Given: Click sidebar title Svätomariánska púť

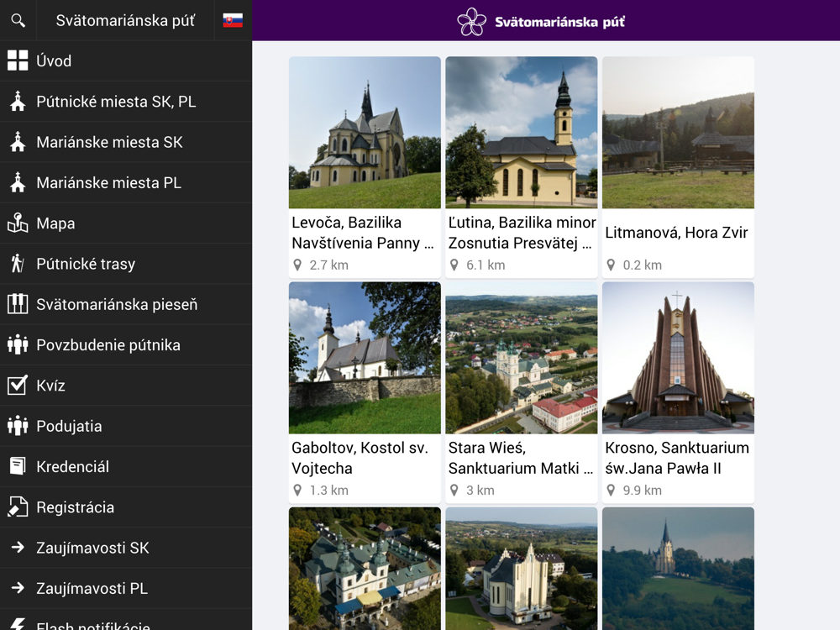Looking at the screenshot, I should point(125,20).
